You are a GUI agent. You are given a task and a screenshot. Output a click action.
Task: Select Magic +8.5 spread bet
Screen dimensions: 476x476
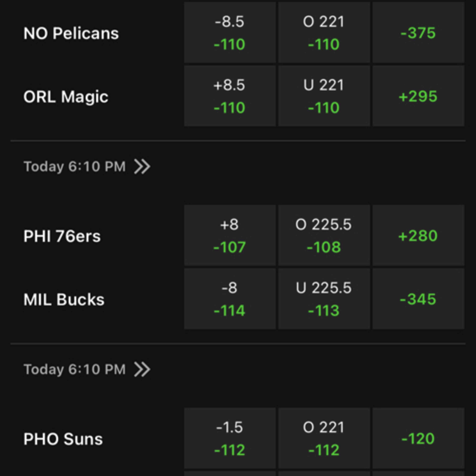click(230, 96)
